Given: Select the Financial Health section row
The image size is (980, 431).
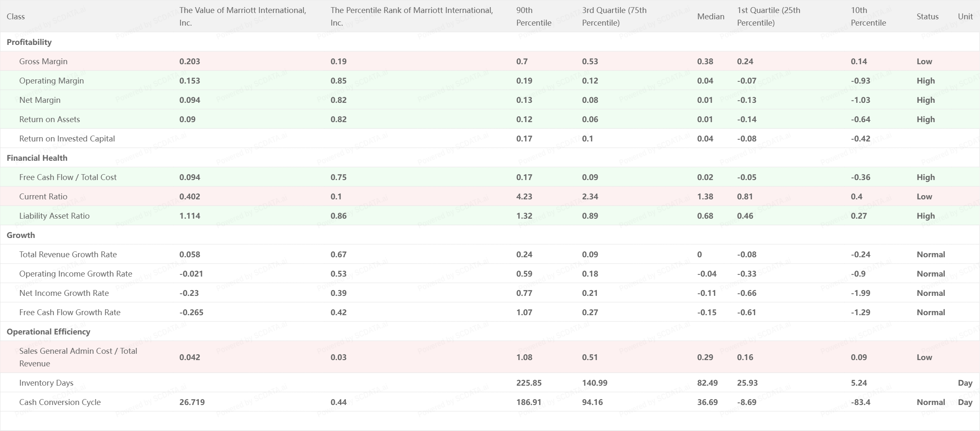Looking at the screenshot, I should coord(37,158).
